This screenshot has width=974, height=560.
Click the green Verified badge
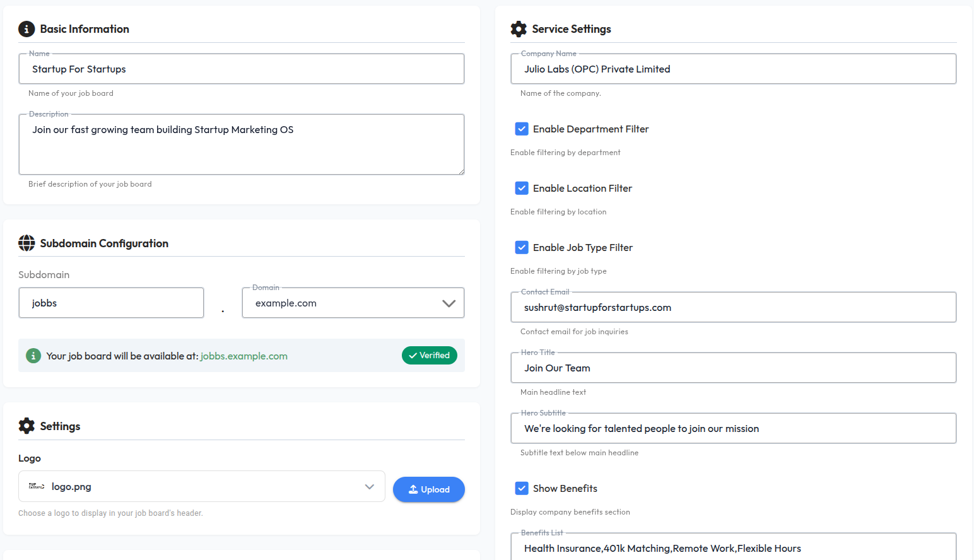tap(429, 355)
